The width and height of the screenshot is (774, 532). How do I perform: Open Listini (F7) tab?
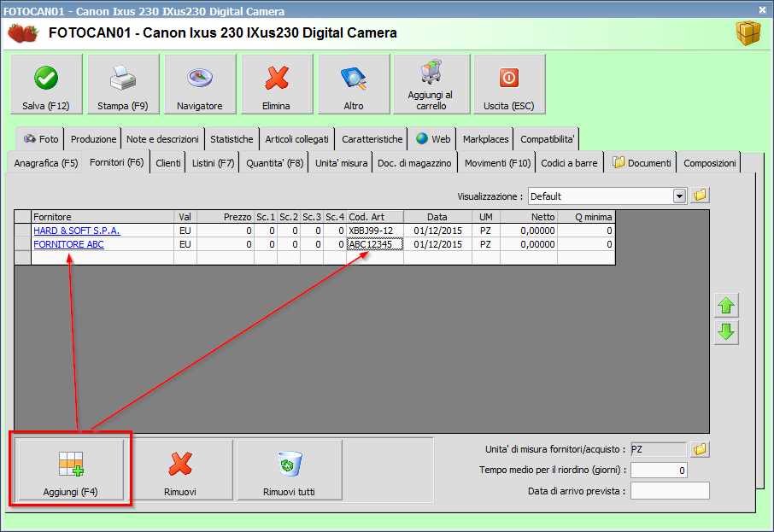213,163
